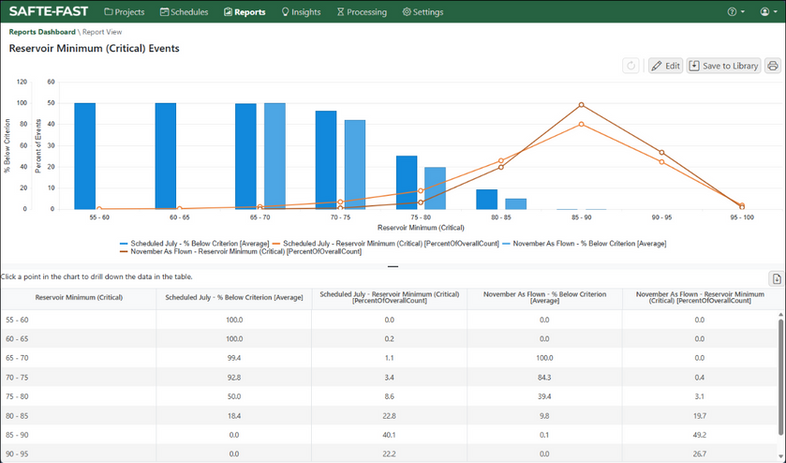Expand the help menu dropdown
This screenshot has height=463, width=786.
[x=736, y=12]
